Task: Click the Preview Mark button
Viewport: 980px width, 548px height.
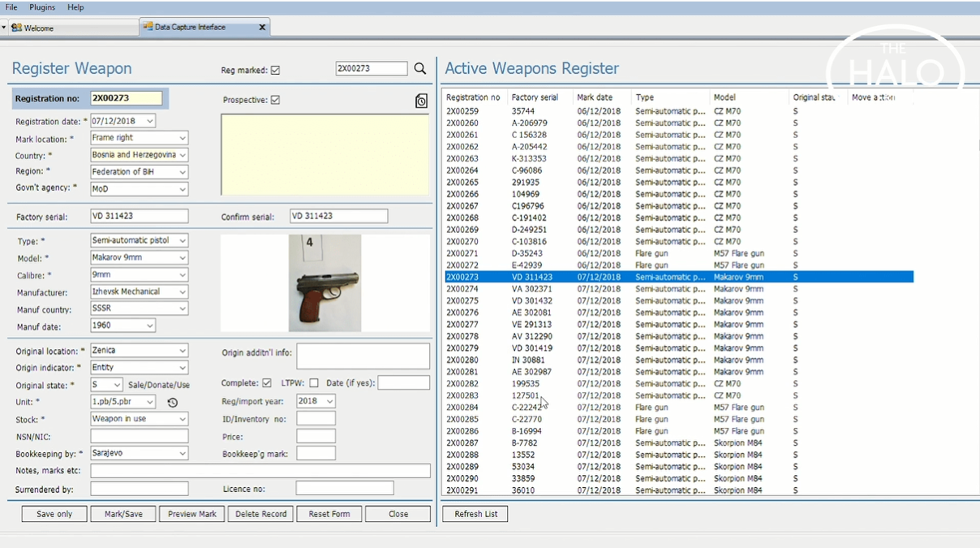Action: coord(192,514)
